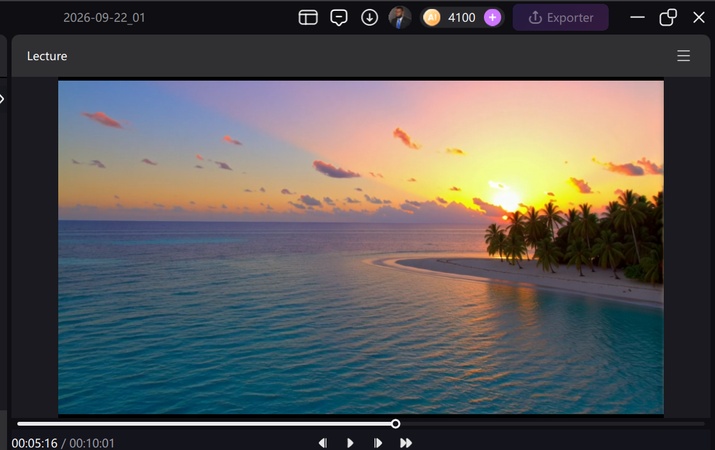Open the download center icon

(x=369, y=18)
